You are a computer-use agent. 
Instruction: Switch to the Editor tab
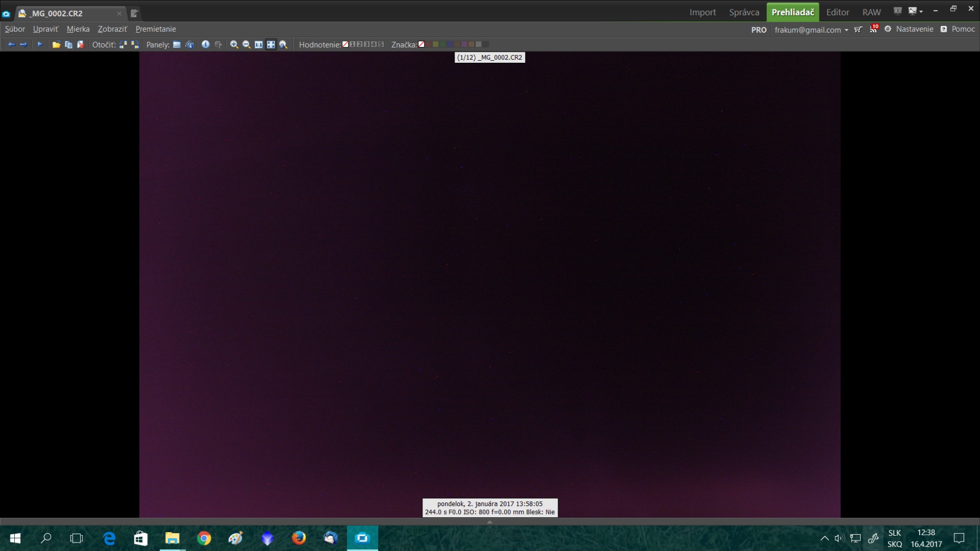pyautogui.click(x=837, y=12)
